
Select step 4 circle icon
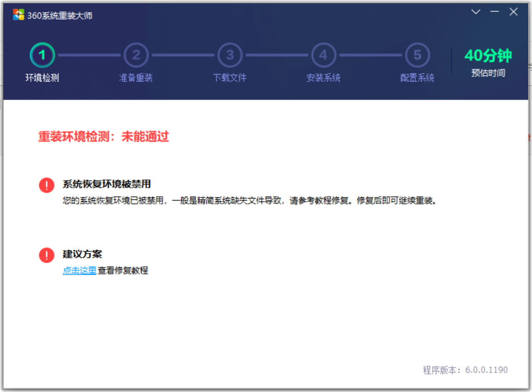[x=323, y=56]
